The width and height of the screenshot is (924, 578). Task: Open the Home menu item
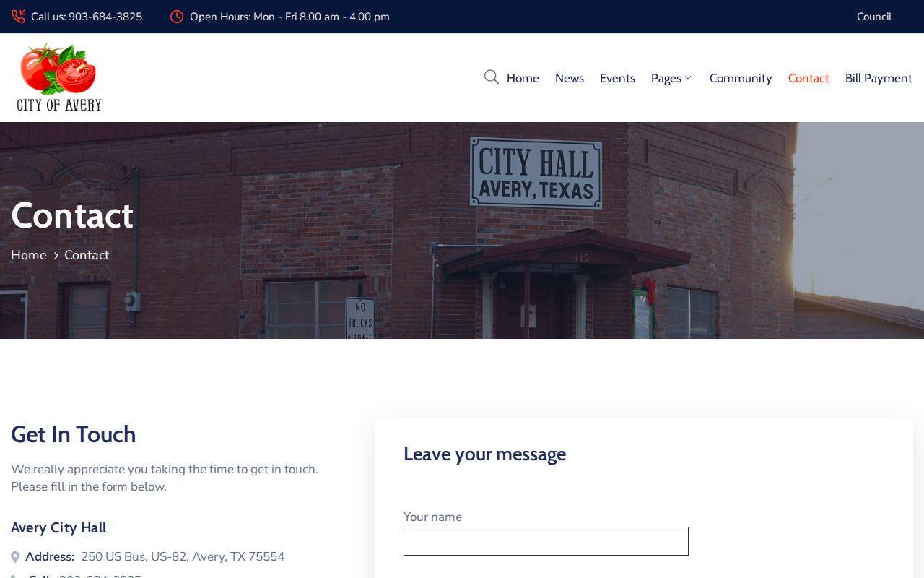(x=523, y=78)
